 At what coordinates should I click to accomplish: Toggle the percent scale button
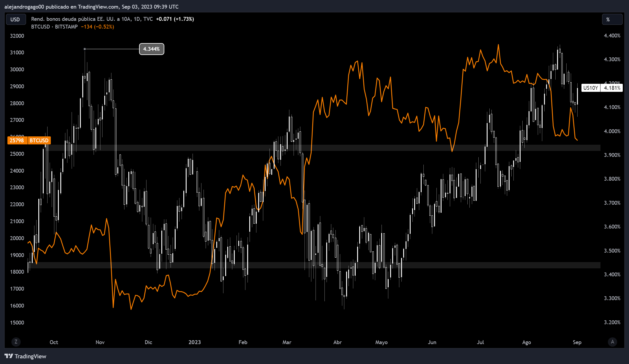pos(611,19)
